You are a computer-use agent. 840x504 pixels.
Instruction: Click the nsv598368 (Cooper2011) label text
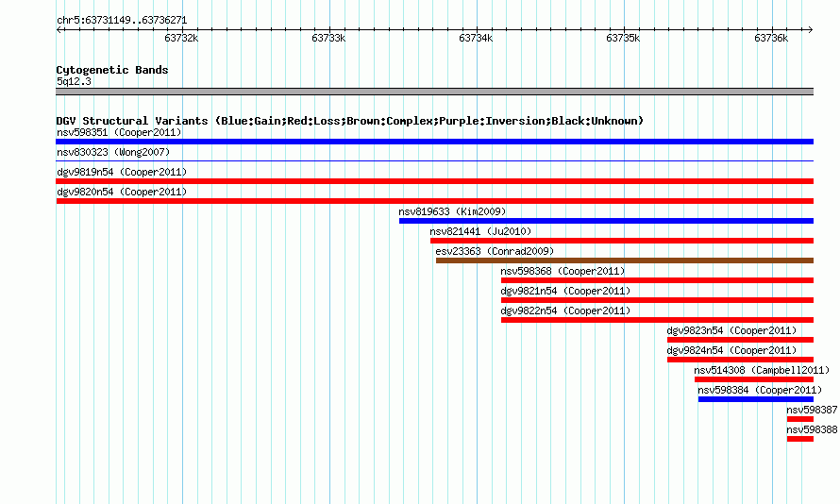click(x=563, y=271)
